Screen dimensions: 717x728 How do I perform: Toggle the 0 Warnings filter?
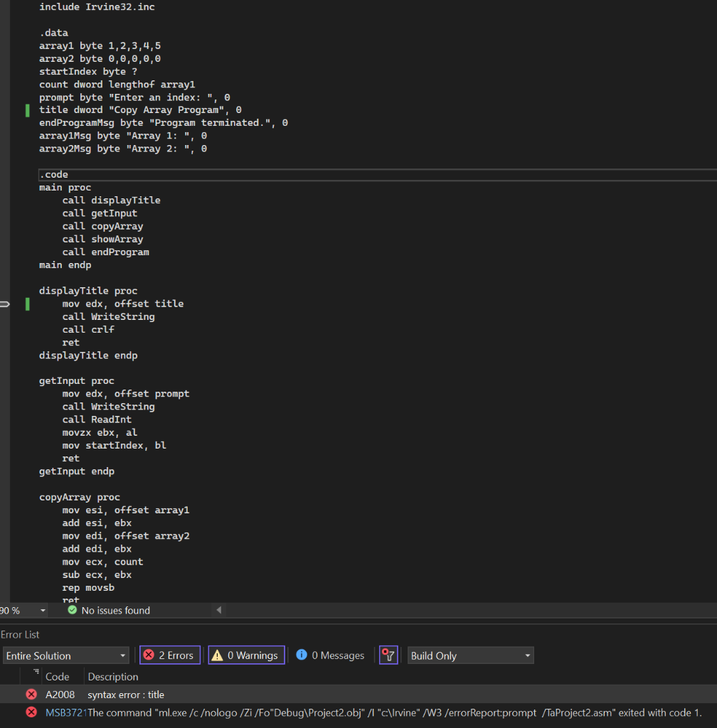tap(246, 655)
